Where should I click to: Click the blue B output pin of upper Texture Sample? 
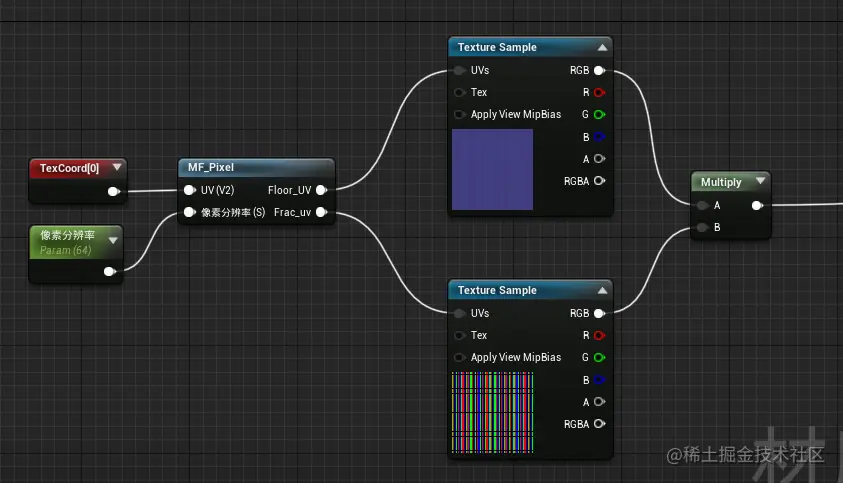[x=599, y=137]
